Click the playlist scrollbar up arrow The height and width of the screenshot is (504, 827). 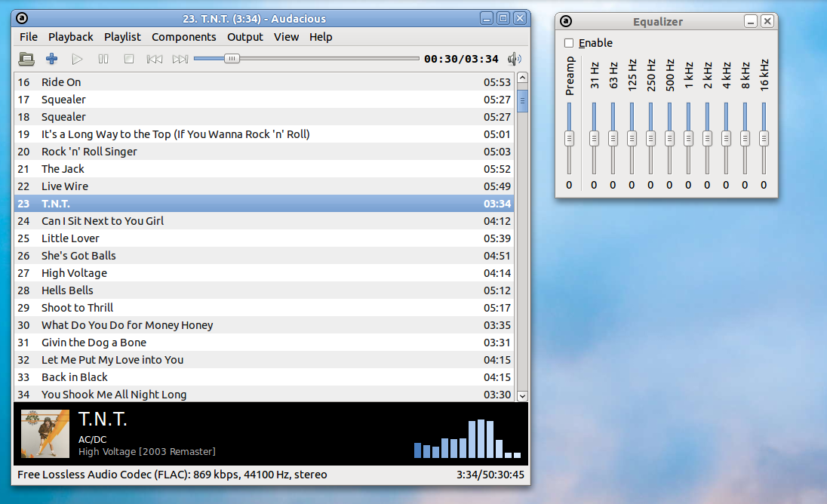click(x=522, y=78)
